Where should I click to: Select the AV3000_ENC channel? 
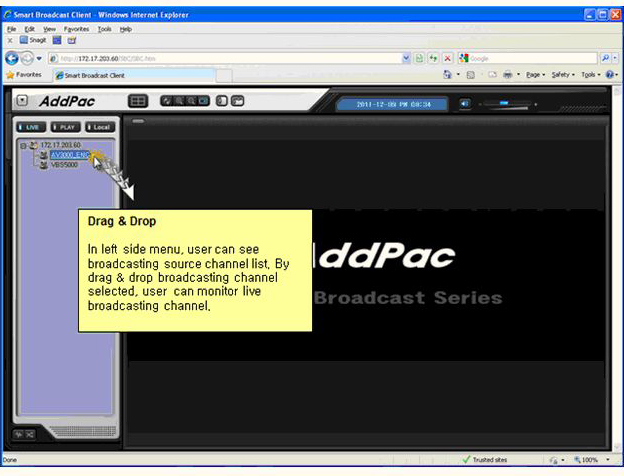(70, 155)
